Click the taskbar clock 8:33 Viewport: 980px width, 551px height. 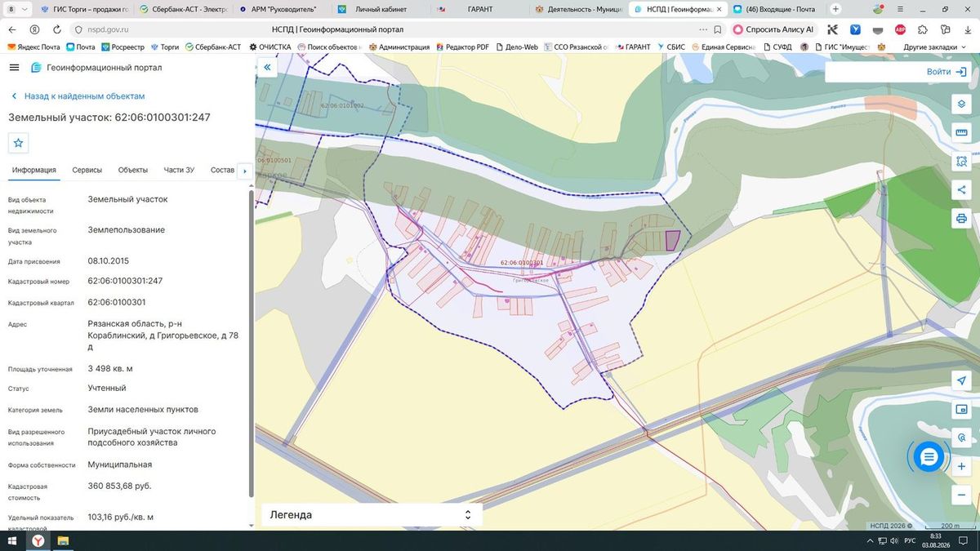[x=937, y=536]
